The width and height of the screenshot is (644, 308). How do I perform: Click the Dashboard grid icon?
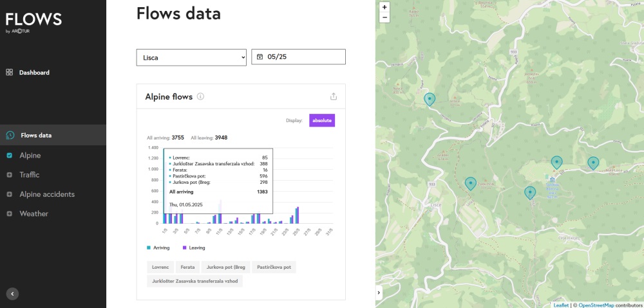point(10,73)
